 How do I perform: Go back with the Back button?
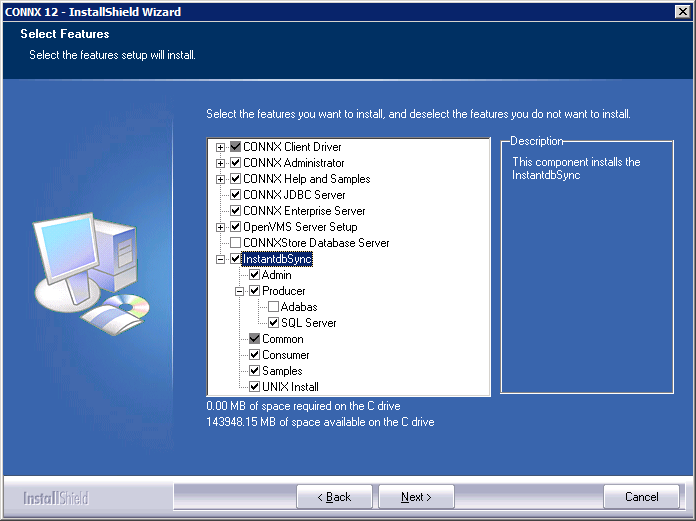(334, 497)
